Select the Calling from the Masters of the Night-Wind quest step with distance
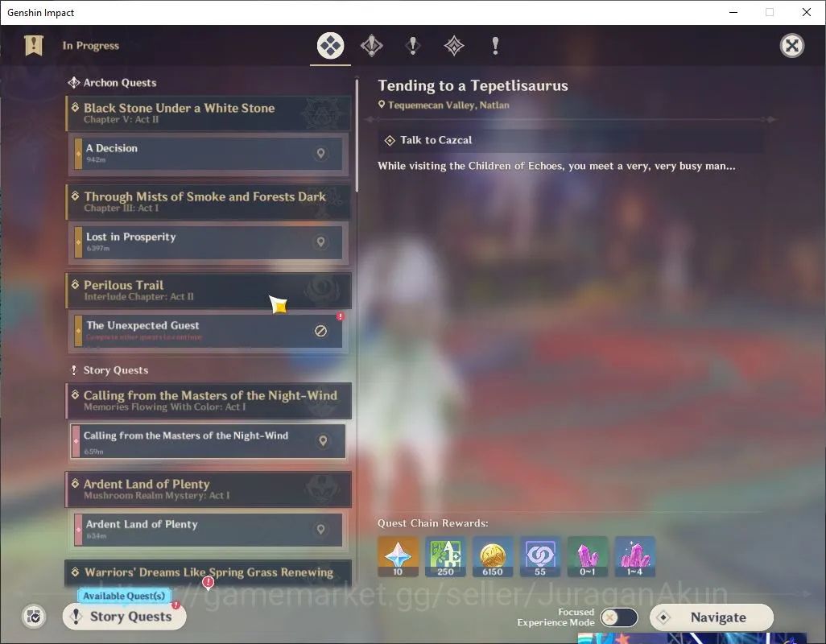826x644 pixels. [x=209, y=441]
